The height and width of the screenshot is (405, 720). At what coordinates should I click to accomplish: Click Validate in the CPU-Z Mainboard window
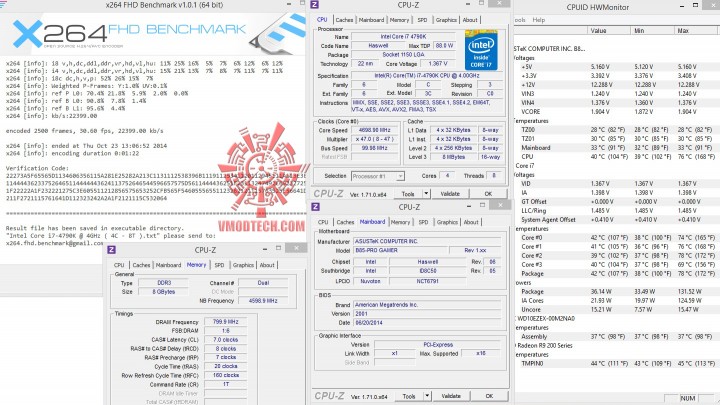(x=451, y=396)
